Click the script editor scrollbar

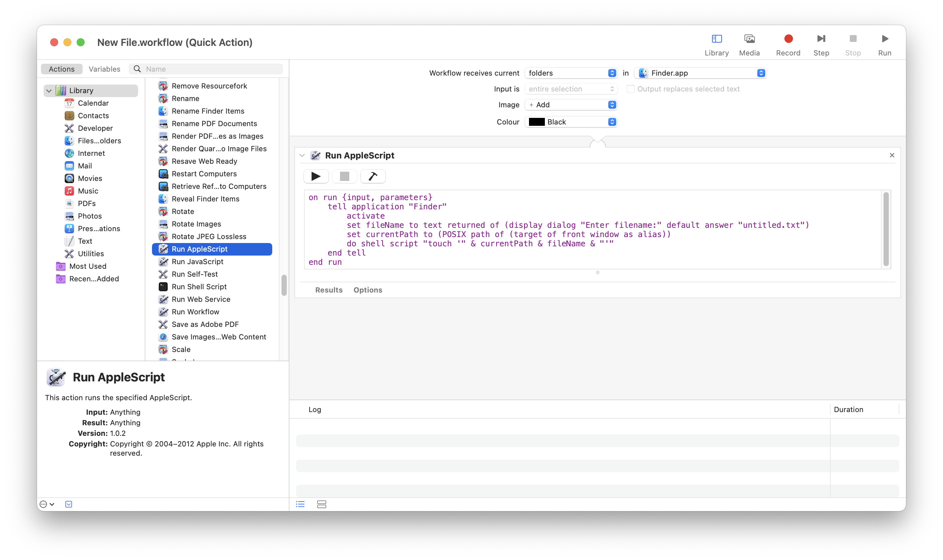click(886, 229)
